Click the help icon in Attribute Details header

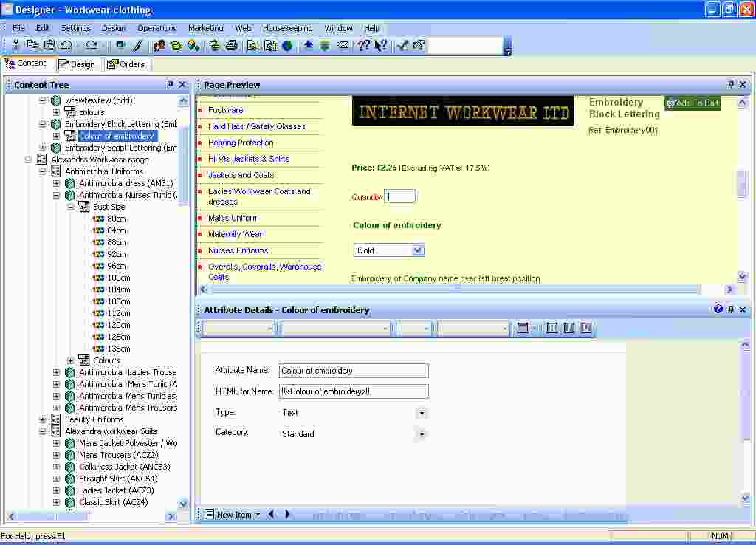[718, 309]
